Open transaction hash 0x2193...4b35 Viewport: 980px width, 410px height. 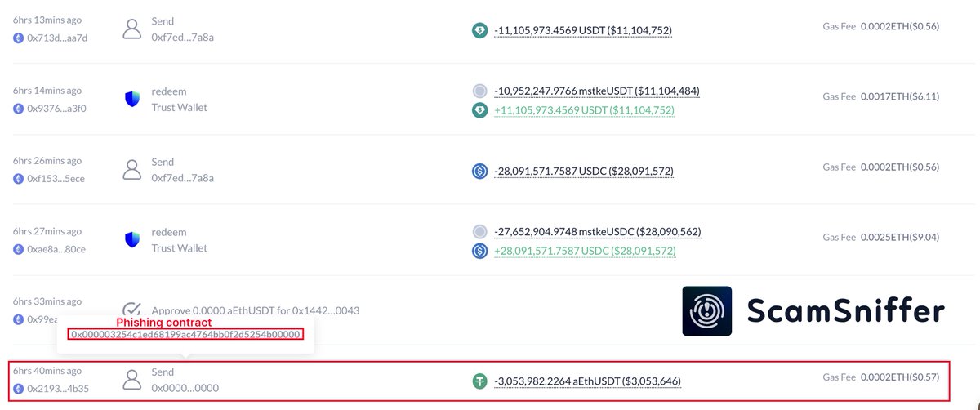[56, 389]
